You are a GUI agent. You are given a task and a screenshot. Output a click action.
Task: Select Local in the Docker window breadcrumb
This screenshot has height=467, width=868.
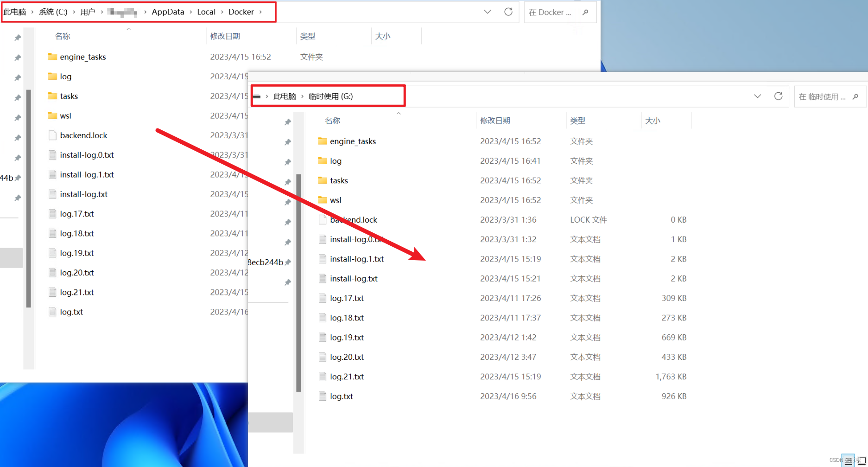tap(206, 12)
